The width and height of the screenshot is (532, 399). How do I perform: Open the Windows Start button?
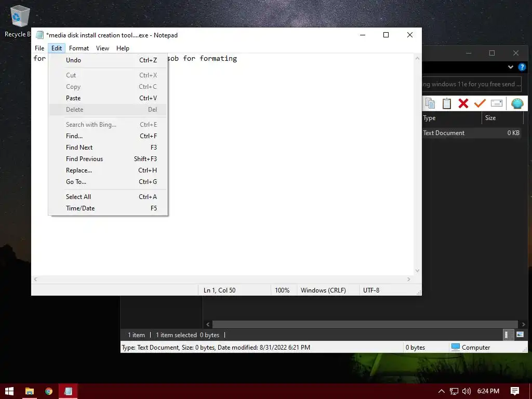click(x=9, y=391)
